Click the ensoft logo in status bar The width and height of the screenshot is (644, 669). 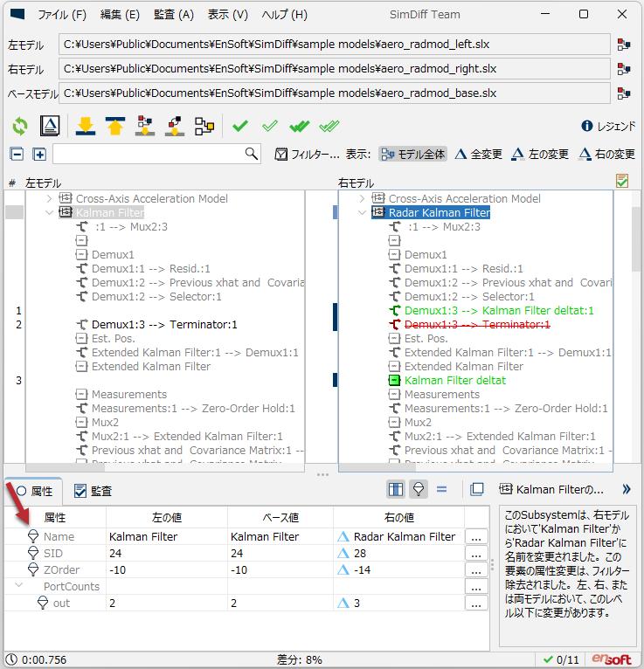click(x=611, y=659)
